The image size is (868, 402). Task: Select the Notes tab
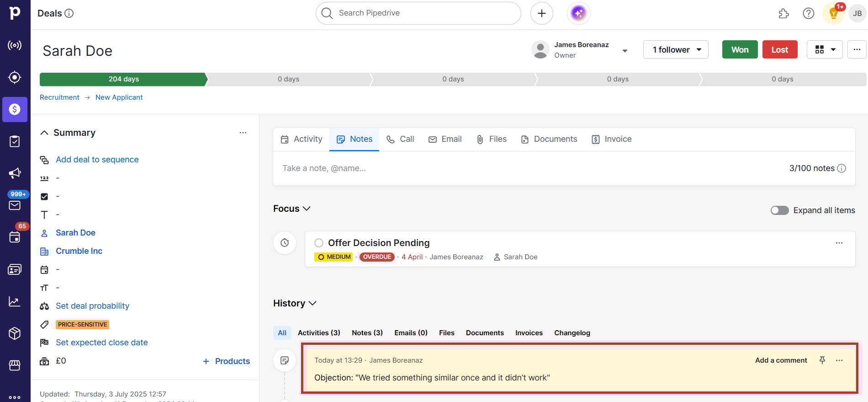pos(355,139)
